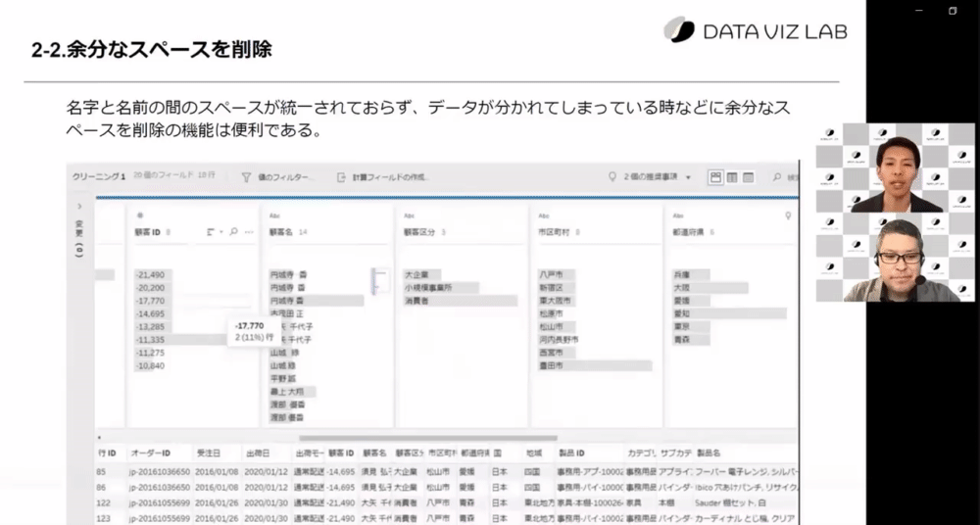The width and height of the screenshot is (980, 525).
Task: Open the more options ellipsis on 顧客 ID
Action: pos(249,232)
